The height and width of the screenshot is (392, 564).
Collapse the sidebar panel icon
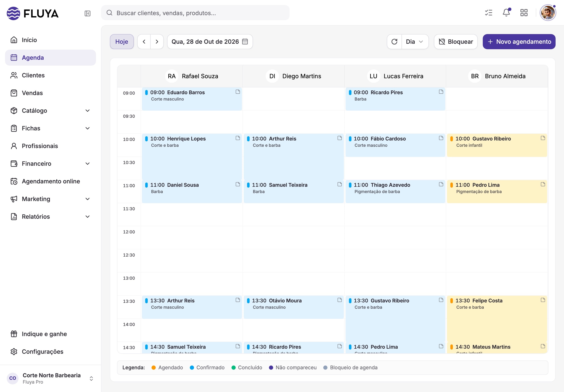click(88, 13)
